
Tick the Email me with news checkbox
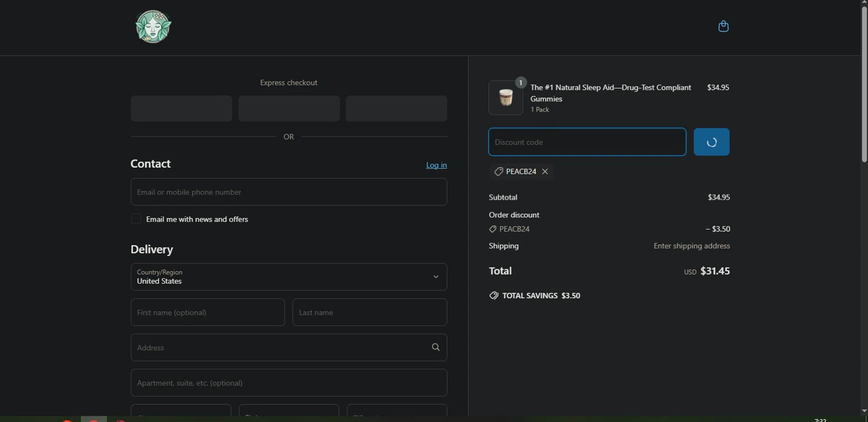pos(136,219)
